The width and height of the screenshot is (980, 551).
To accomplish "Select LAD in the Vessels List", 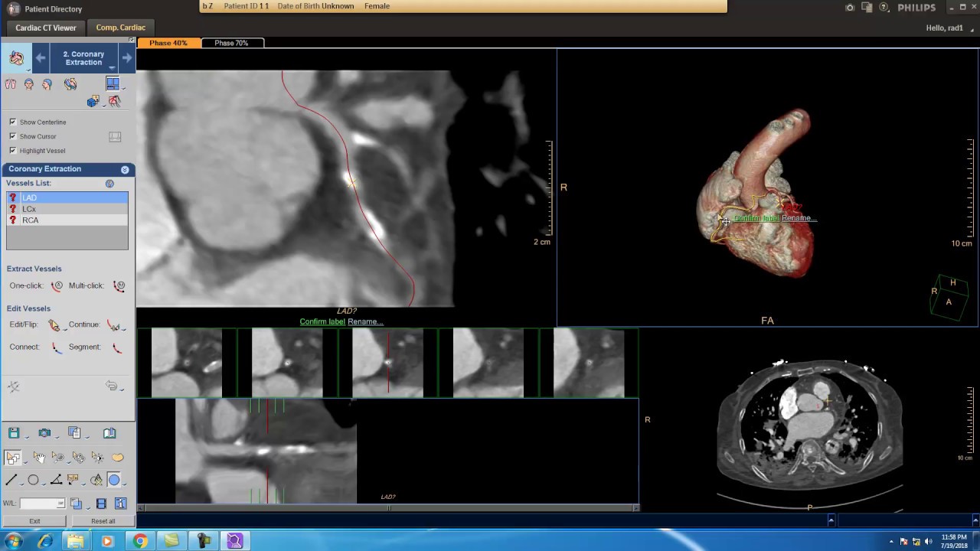I will point(67,197).
